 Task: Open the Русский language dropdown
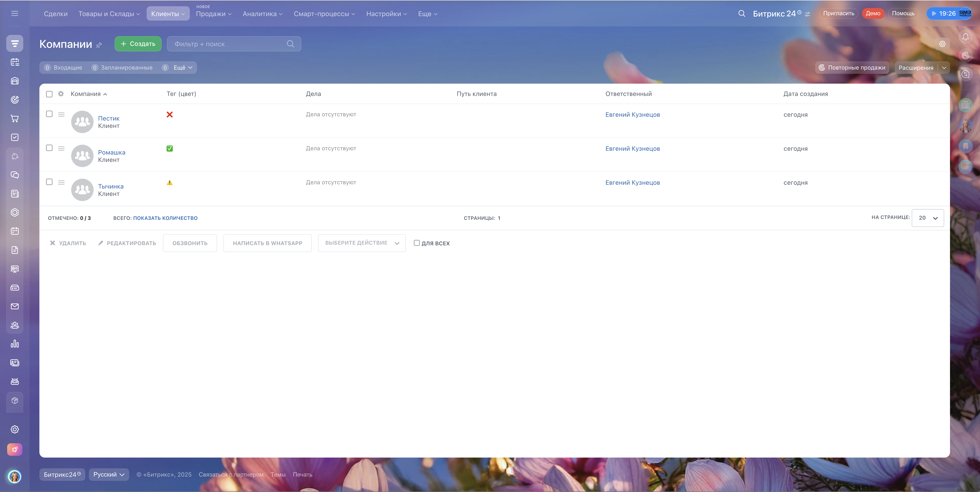click(x=109, y=475)
